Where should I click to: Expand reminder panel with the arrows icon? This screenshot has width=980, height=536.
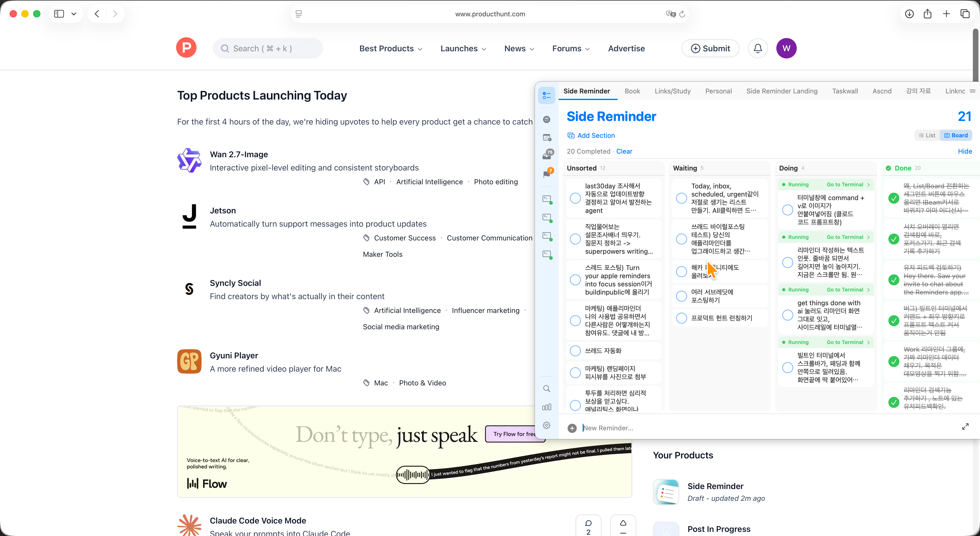(x=965, y=427)
